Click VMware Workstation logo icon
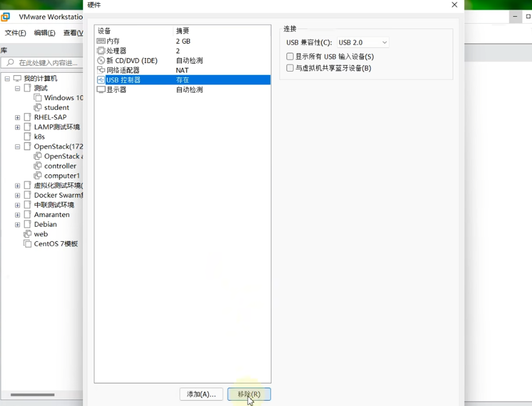 coord(5,16)
